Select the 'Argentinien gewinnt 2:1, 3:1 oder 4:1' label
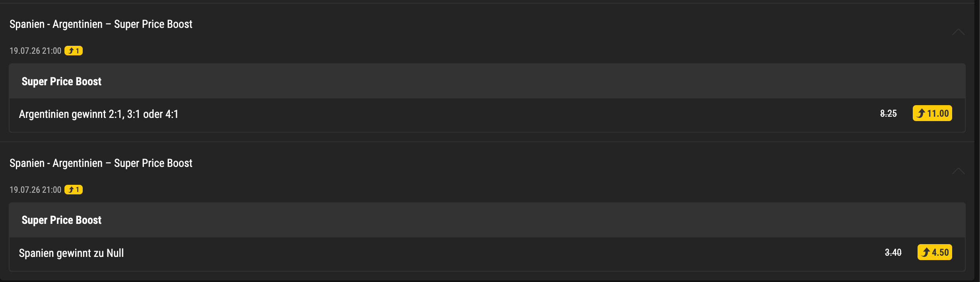The width and height of the screenshot is (980, 282). pos(99,114)
